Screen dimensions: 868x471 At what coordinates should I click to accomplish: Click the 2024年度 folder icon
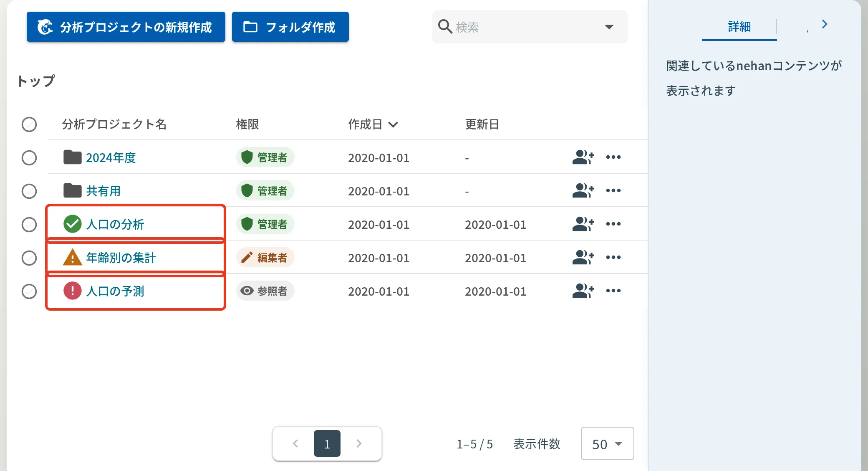coord(73,157)
